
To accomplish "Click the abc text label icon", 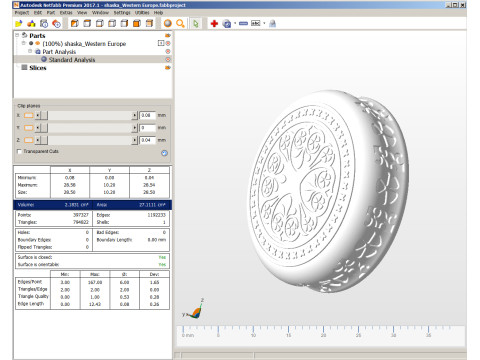I will [256, 23].
